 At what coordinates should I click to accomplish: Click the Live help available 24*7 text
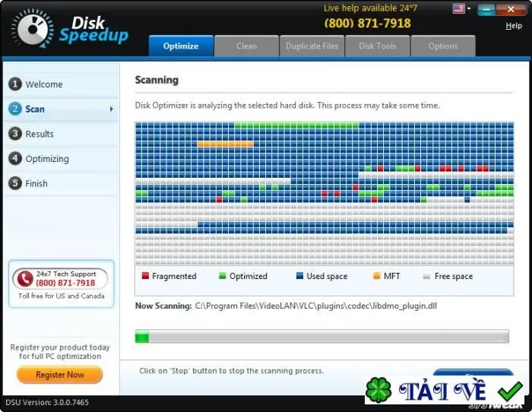pyautogui.click(x=371, y=8)
